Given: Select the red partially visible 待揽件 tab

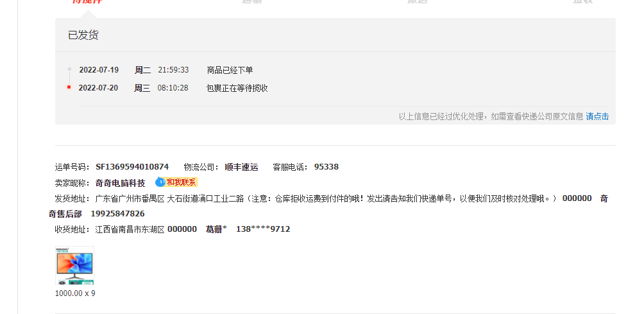Looking at the screenshot, I should 87,1.
